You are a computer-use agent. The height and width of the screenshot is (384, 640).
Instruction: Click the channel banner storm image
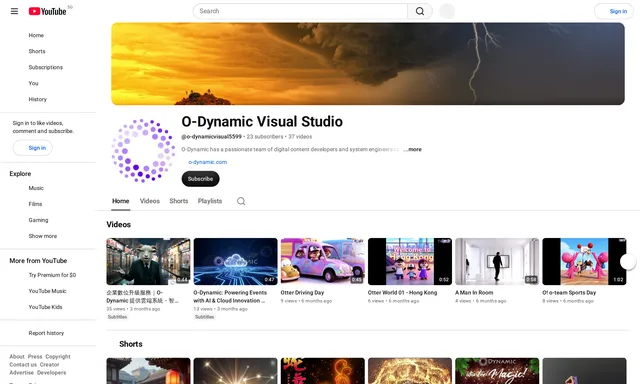[x=368, y=64]
